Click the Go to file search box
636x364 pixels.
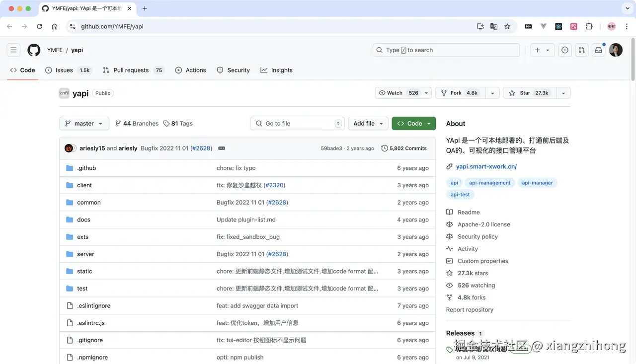[x=297, y=124]
